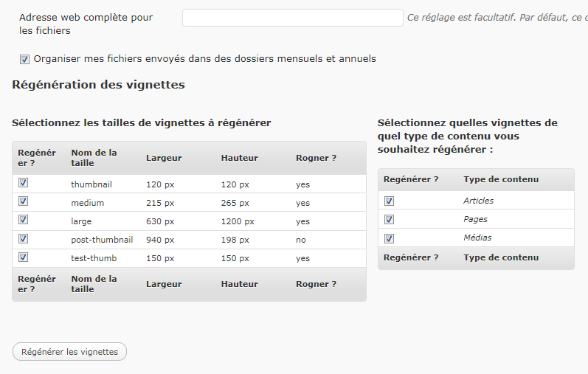Uncheck the thumbnail size checkbox
The height and width of the screenshot is (374, 588).
24,183
